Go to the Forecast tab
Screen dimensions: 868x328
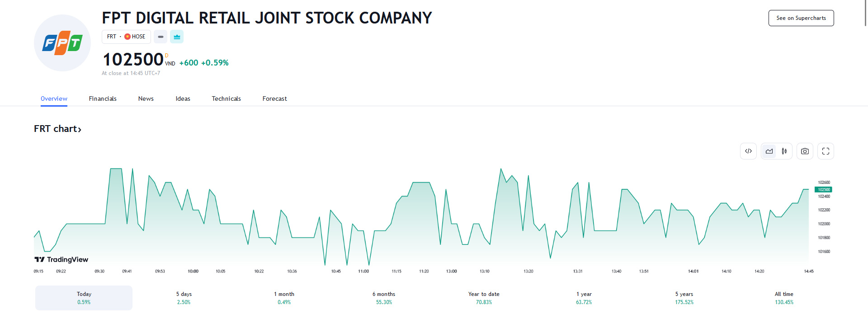tap(274, 98)
